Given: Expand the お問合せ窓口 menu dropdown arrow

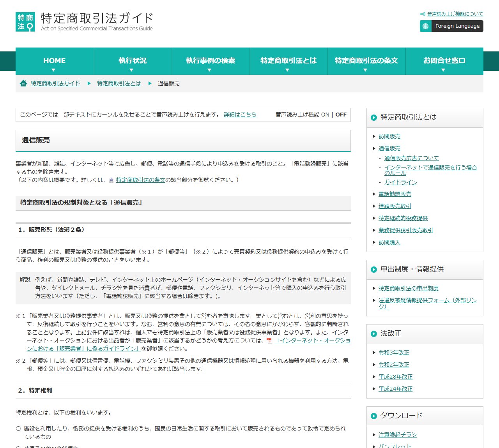Looking at the screenshot, I should coord(443,70).
